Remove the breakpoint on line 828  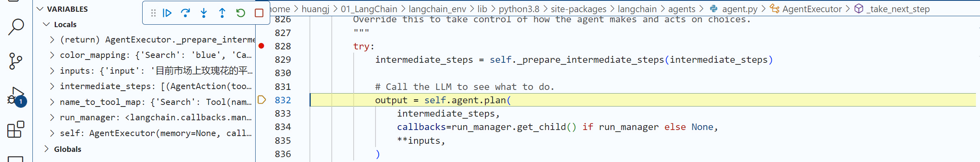[x=262, y=46]
